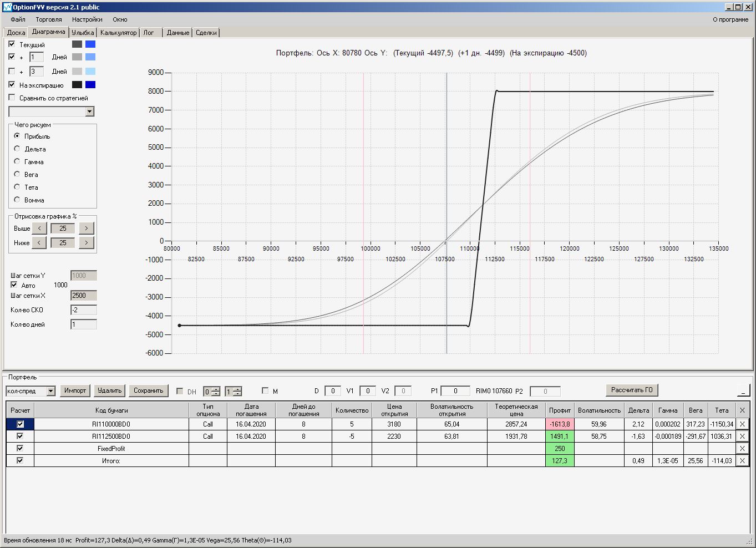Click the Профит cell showing -1613,8
The image size is (756, 548).
point(560,424)
